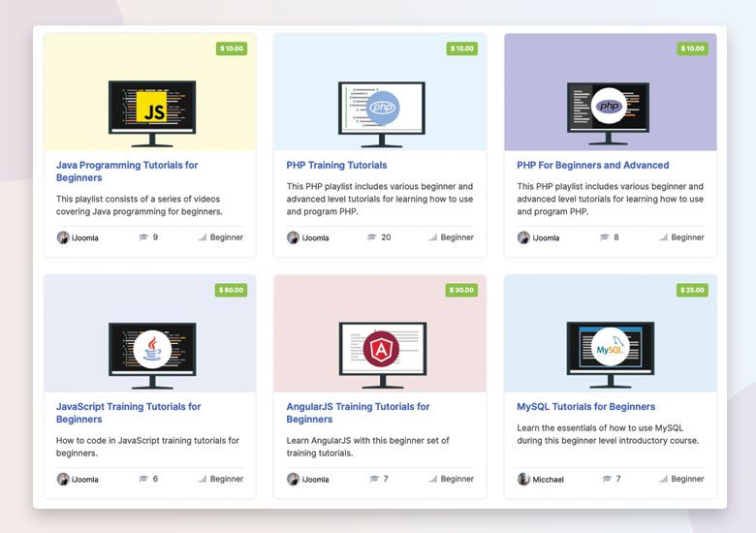This screenshot has height=533, width=756.
Task: Click the MySQL dolphin monitor thumbnail
Action: tap(610, 355)
